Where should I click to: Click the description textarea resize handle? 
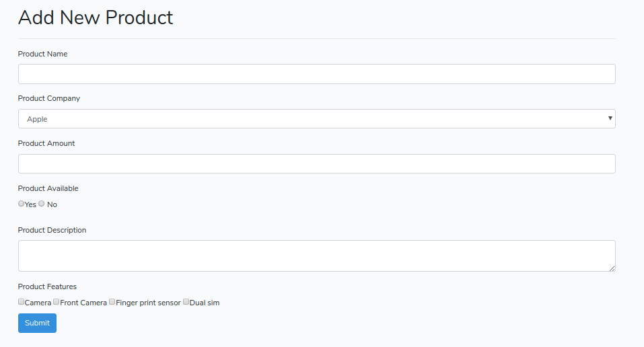612,268
